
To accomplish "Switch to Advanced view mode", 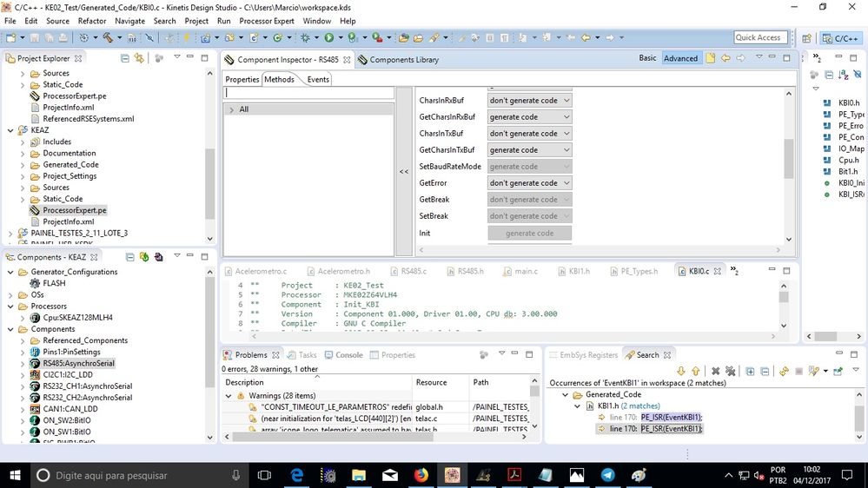I will (x=680, y=58).
